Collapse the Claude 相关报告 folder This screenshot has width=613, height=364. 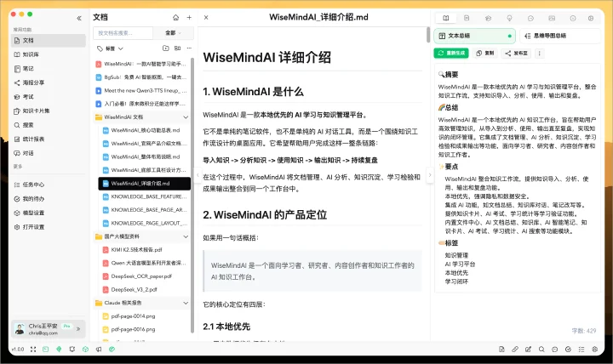(186, 303)
